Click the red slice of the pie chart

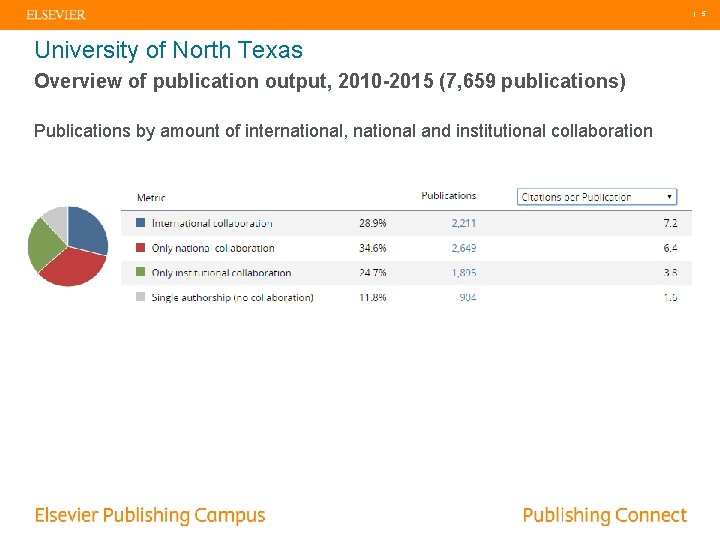[x=73, y=268]
